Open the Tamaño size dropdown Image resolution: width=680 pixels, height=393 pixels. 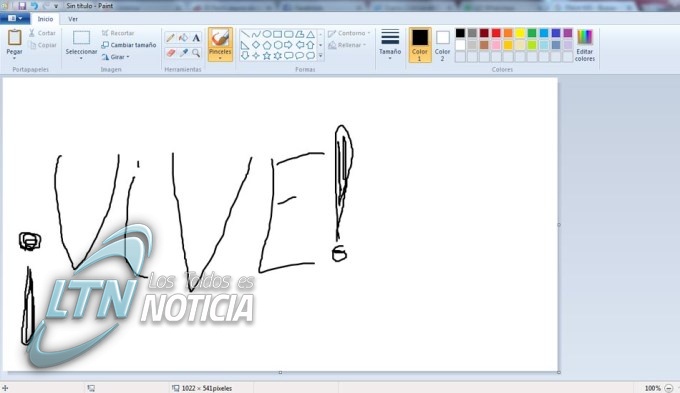(x=390, y=45)
